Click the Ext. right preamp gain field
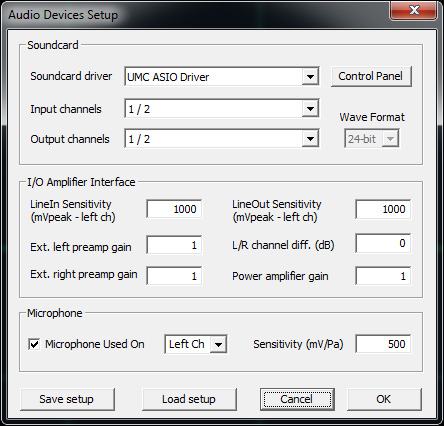The width and height of the screenshot is (444, 426). 174,276
